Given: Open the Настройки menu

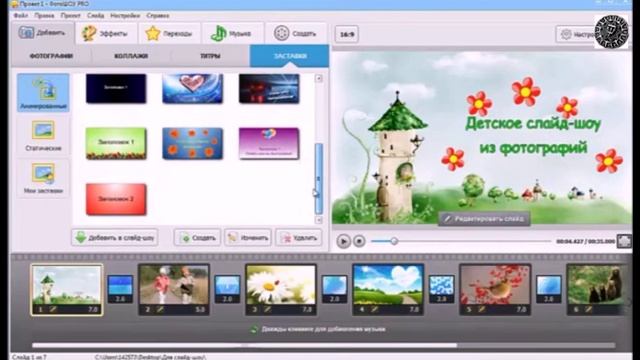Looking at the screenshot, I should [125, 16].
